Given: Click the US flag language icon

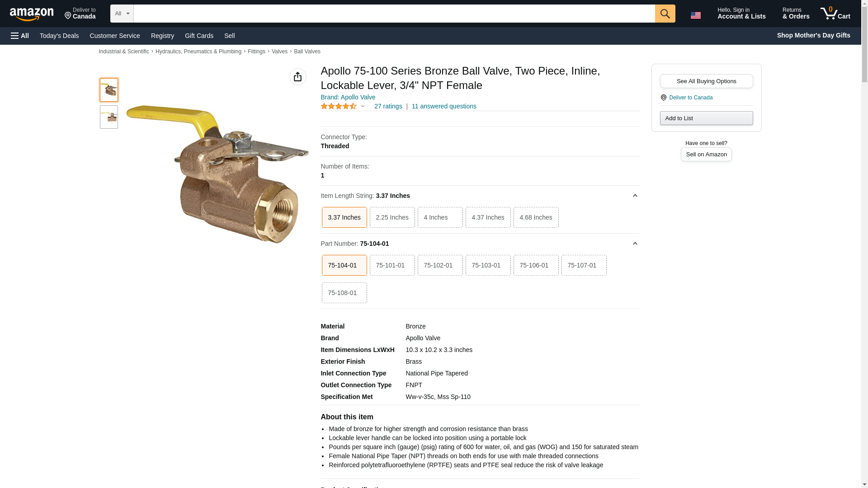Looking at the screenshot, I should pyautogui.click(x=695, y=15).
